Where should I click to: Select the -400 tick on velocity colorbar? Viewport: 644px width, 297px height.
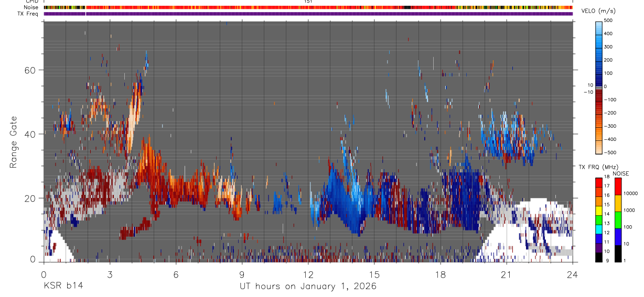pos(611,139)
